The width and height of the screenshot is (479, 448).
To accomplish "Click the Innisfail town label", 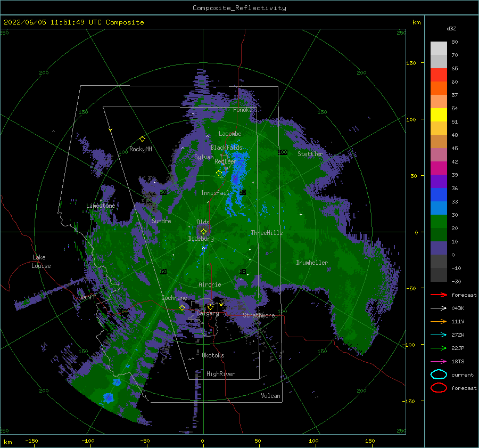I will 215,193.
